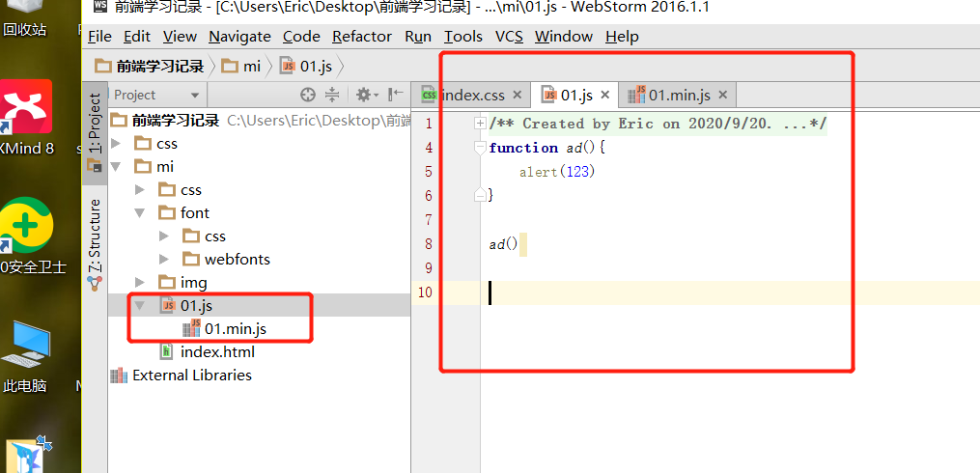Close the 01.js tab
This screenshot has height=473, width=980.
604,95
